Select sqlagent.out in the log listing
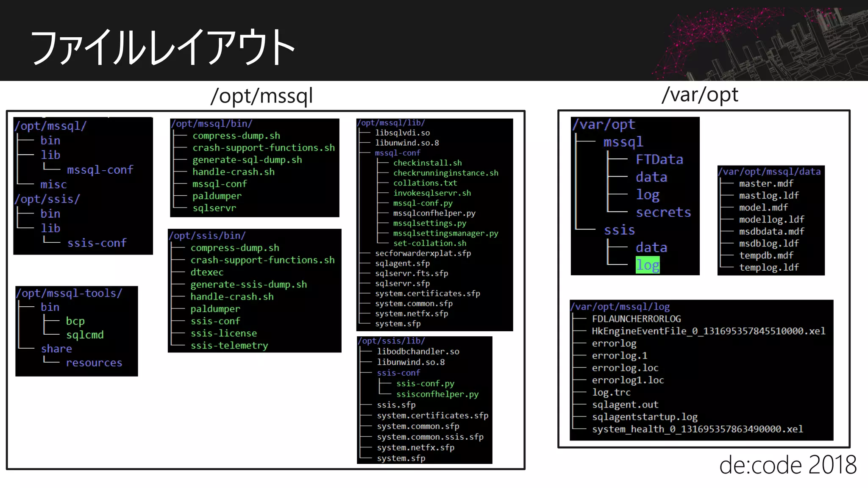This screenshot has width=868, height=488. [x=625, y=405]
